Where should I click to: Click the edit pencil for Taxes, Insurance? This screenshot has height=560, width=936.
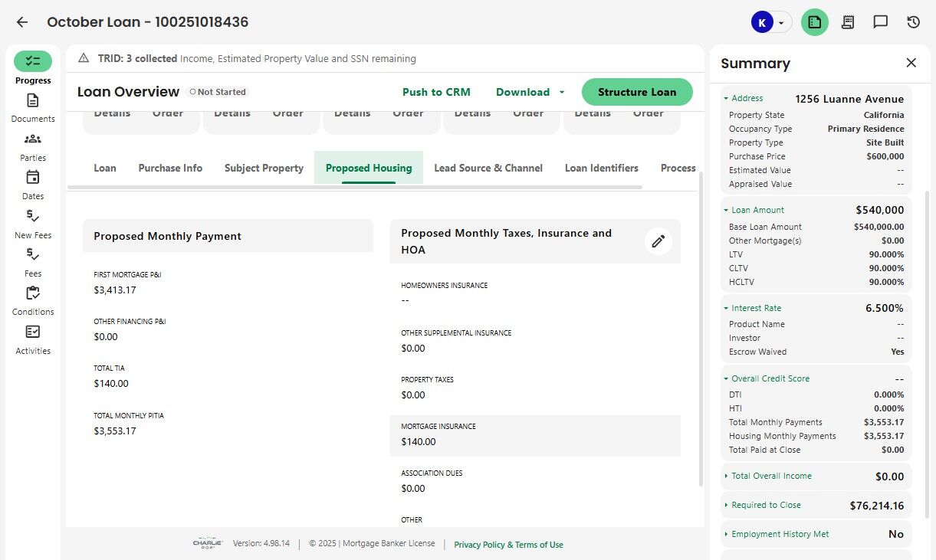pyautogui.click(x=658, y=241)
